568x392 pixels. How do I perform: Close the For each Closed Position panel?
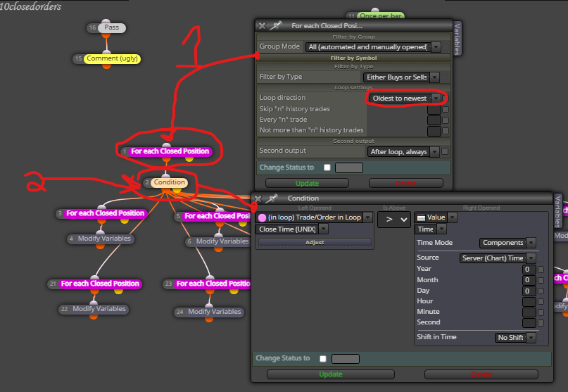tap(263, 26)
